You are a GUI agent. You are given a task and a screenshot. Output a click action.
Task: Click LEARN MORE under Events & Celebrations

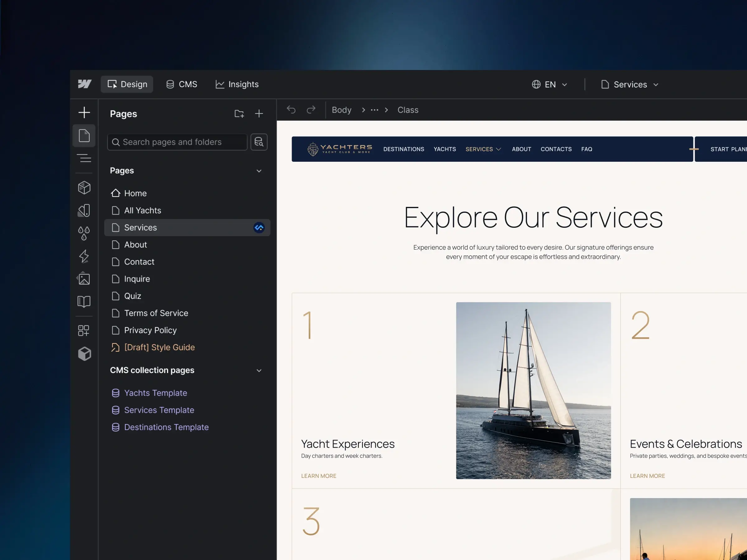tap(647, 476)
